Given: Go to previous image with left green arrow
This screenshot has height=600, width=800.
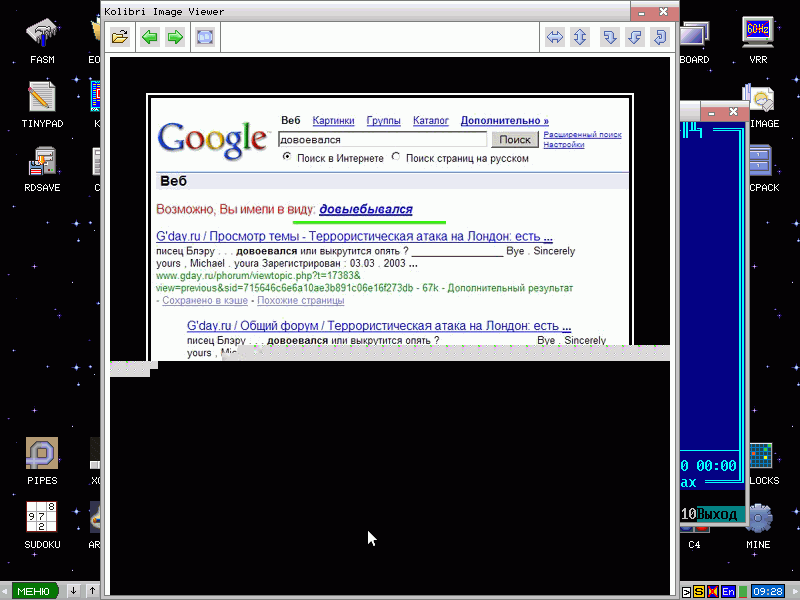Looking at the screenshot, I should coord(149,38).
